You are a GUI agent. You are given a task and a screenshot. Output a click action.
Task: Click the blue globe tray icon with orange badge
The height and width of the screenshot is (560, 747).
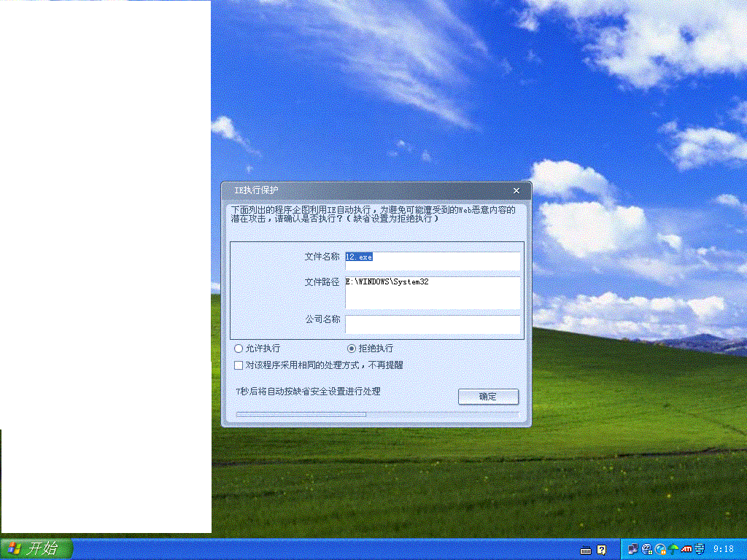click(660, 549)
